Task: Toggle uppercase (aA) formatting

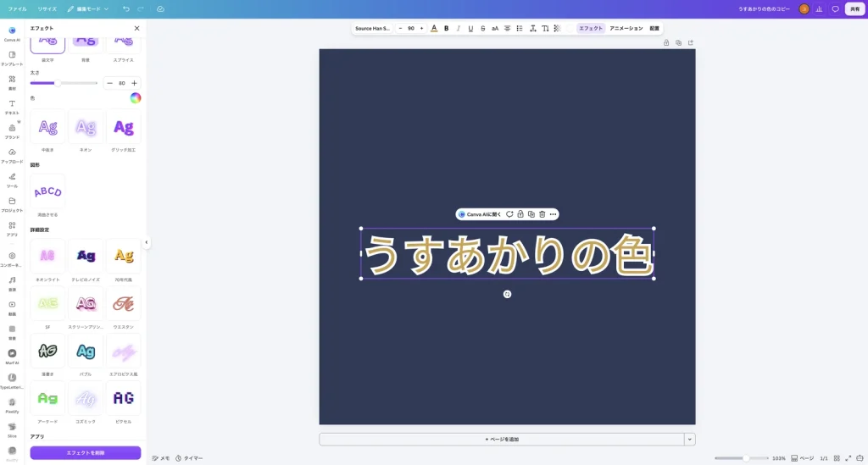Action: [495, 28]
